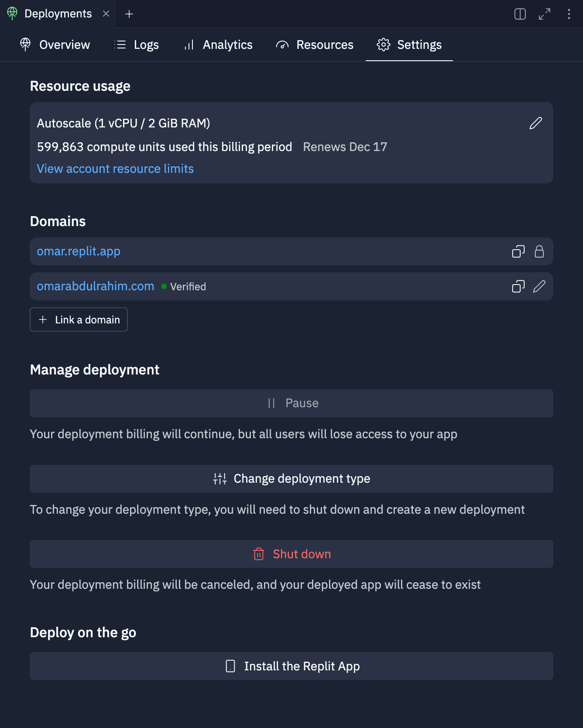
Task: Go to the Analytics tab
Action: click(218, 45)
